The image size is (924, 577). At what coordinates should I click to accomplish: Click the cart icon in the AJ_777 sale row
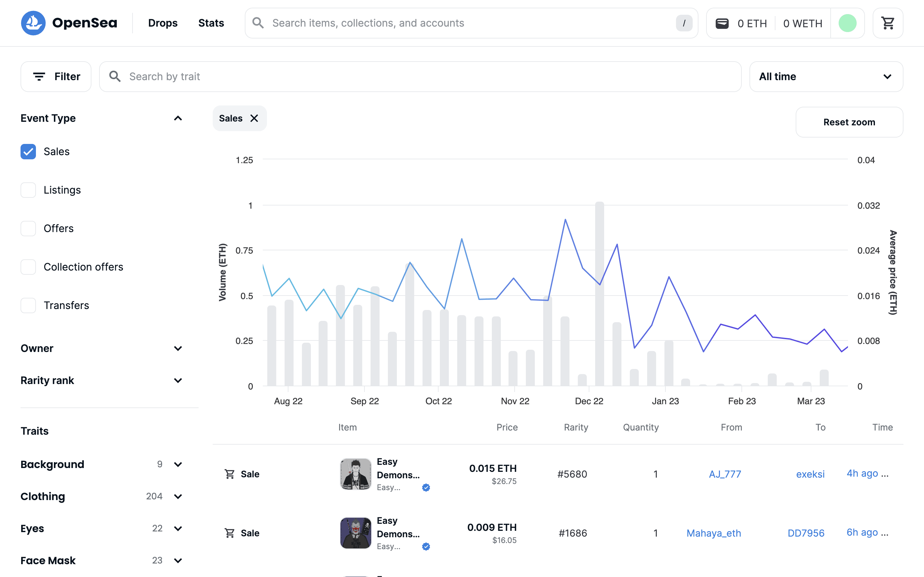[229, 474]
